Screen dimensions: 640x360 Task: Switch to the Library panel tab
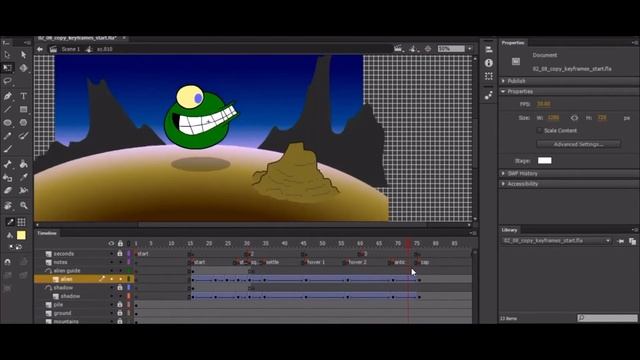pyautogui.click(x=509, y=230)
